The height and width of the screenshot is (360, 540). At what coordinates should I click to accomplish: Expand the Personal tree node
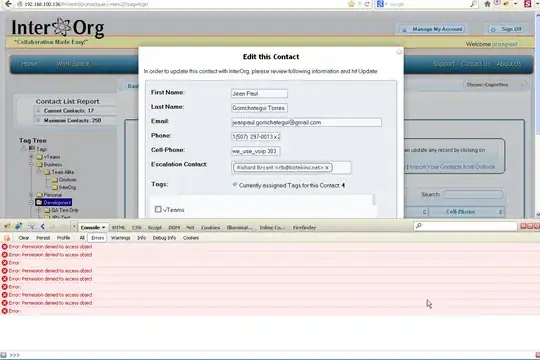coord(31,195)
